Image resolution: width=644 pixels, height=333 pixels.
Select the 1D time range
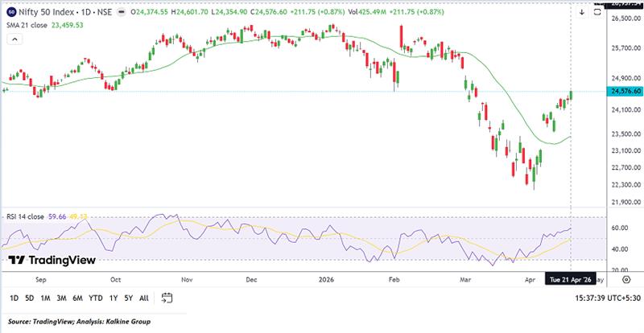14,298
